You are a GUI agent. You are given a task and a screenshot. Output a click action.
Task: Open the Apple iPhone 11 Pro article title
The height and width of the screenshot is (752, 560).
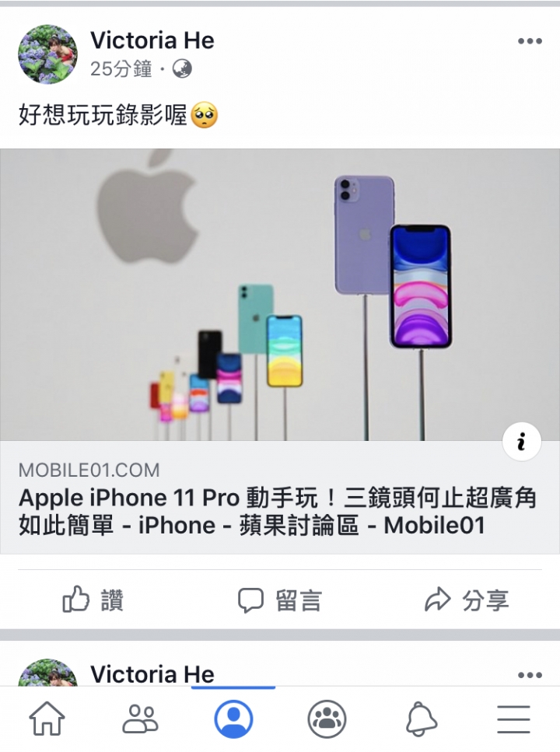[x=277, y=511]
